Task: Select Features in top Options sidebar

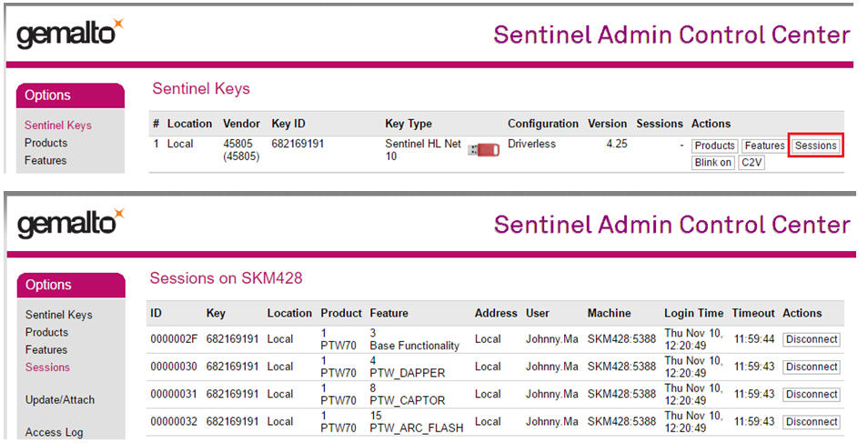Action: coord(45,160)
